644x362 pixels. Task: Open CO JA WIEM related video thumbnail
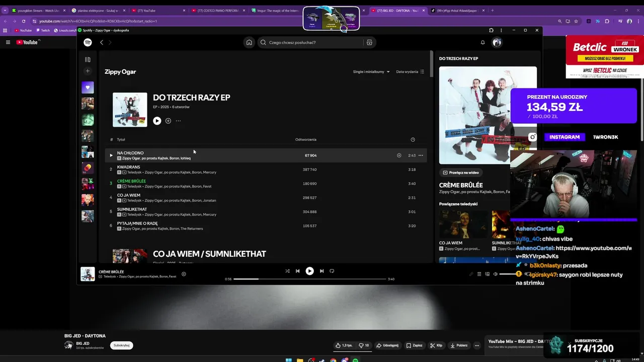(463, 224)
